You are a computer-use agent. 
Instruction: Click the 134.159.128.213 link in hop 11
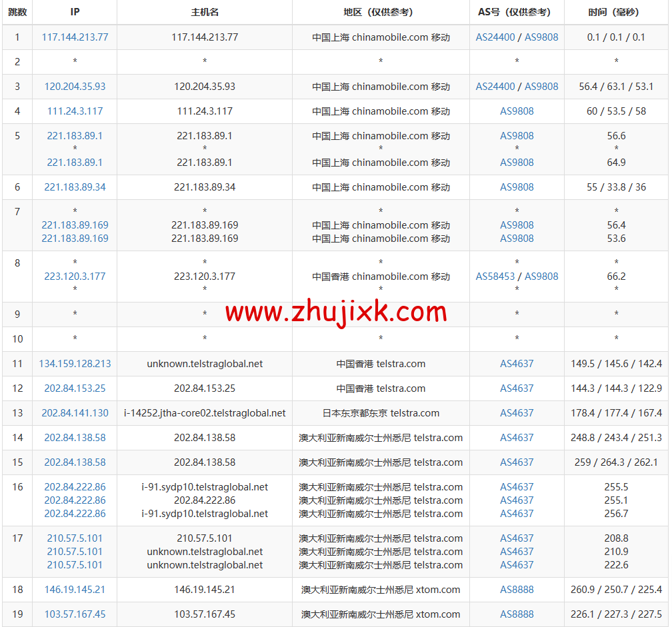[x=75, y=364]
